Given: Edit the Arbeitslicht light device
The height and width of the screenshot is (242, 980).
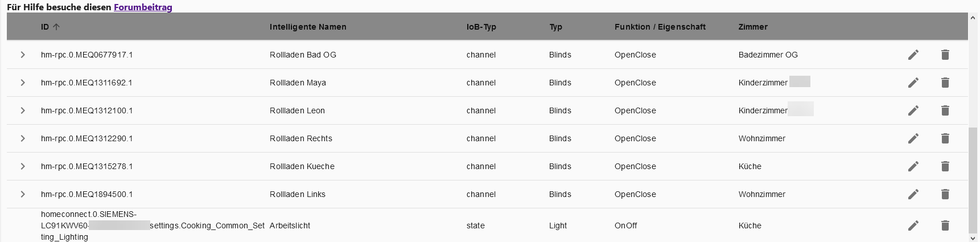Looking at the screenshot, I should coord(913,225).
